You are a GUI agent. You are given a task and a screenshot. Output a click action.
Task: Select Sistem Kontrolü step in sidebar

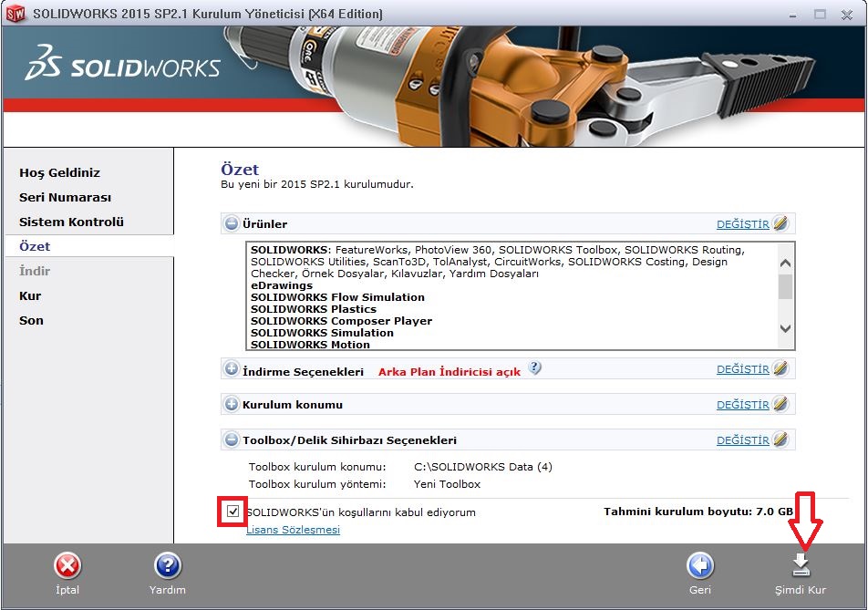71,222
